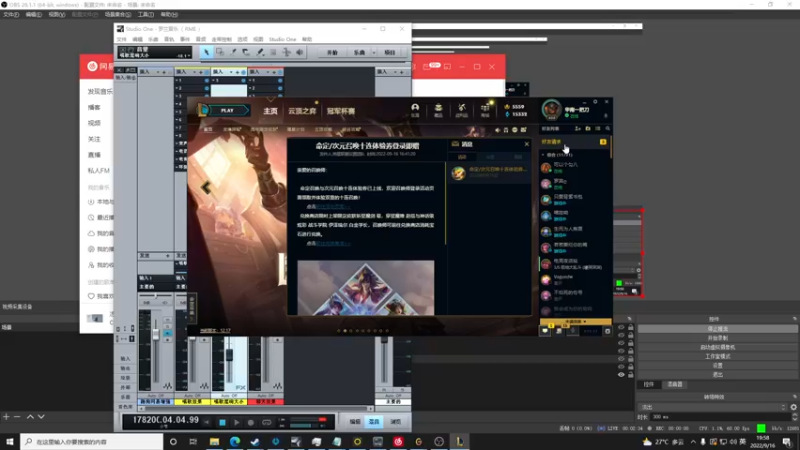Click 开始录制 in OBS controls
This screenshot has height=450, width=800.
click(717, 338)
